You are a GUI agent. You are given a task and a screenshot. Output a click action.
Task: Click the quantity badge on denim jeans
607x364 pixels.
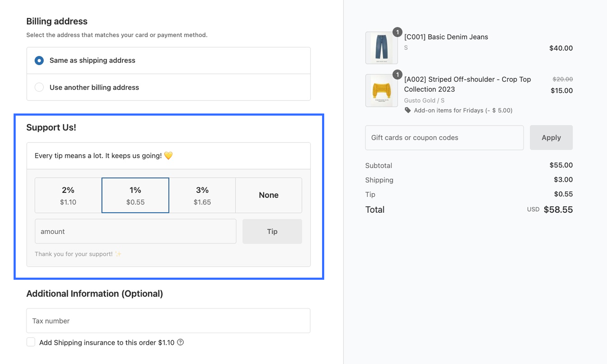(397, 32)
